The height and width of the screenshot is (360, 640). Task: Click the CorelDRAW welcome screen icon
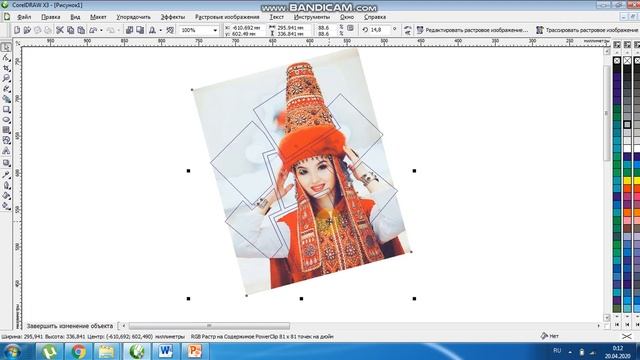170,30
